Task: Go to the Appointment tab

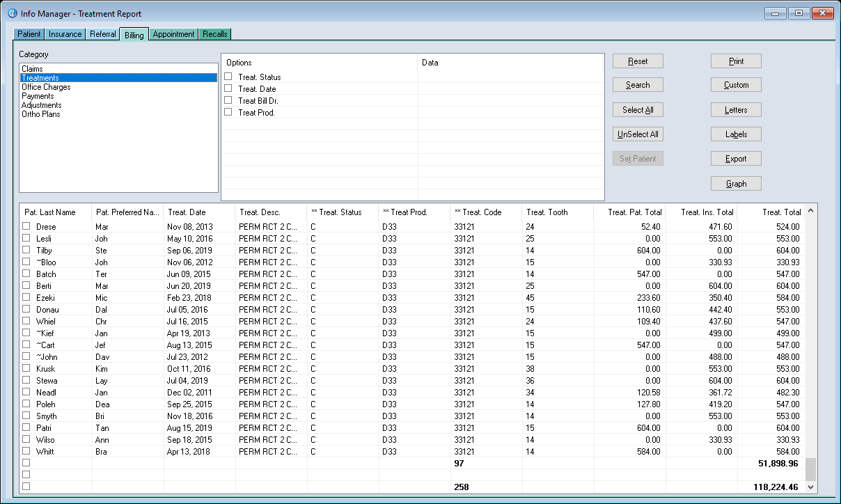Action: (x=173, y=34)
